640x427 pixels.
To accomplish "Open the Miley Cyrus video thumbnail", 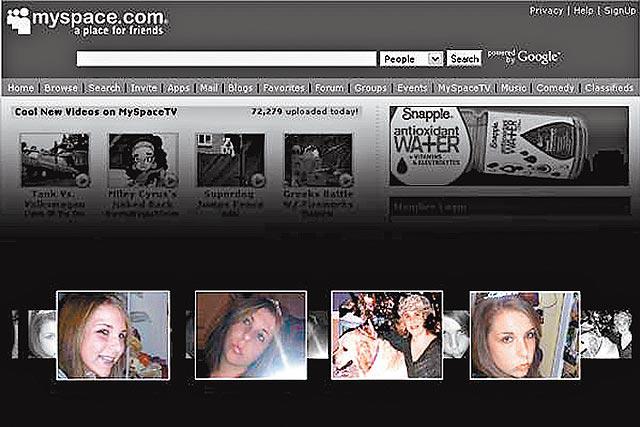I will tap(143, 160).
